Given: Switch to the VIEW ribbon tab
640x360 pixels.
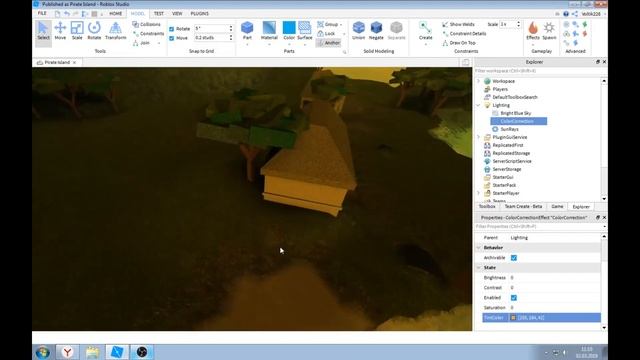Looking at the screenshot, I should (177, 13).
